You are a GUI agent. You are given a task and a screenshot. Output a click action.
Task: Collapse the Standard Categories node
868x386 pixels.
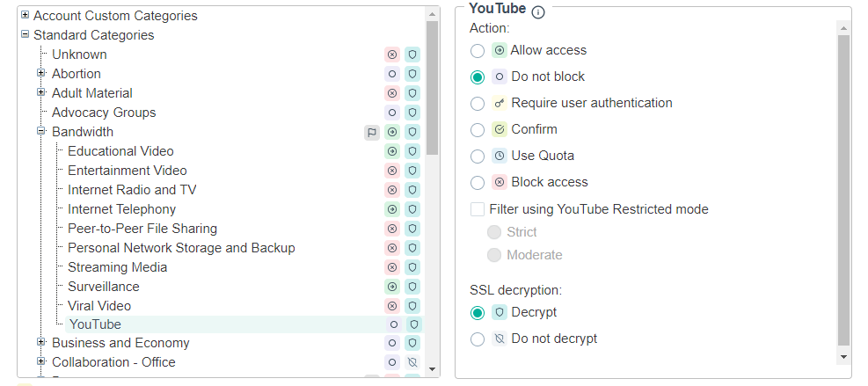25,34
